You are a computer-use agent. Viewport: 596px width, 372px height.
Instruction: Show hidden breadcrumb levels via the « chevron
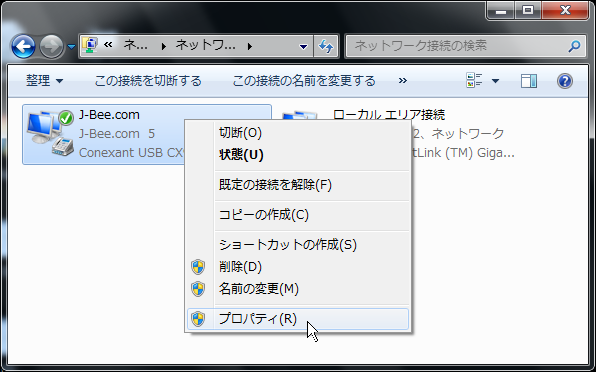[x=108, y=45]
